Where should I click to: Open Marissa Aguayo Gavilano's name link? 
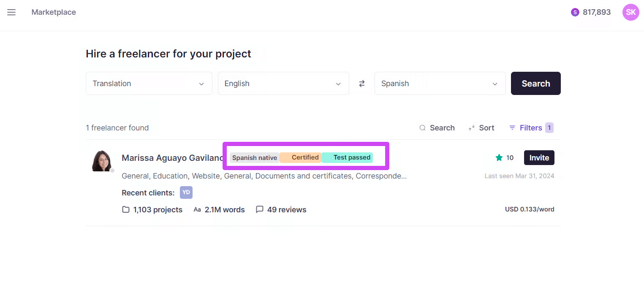[x=172, y=158]
